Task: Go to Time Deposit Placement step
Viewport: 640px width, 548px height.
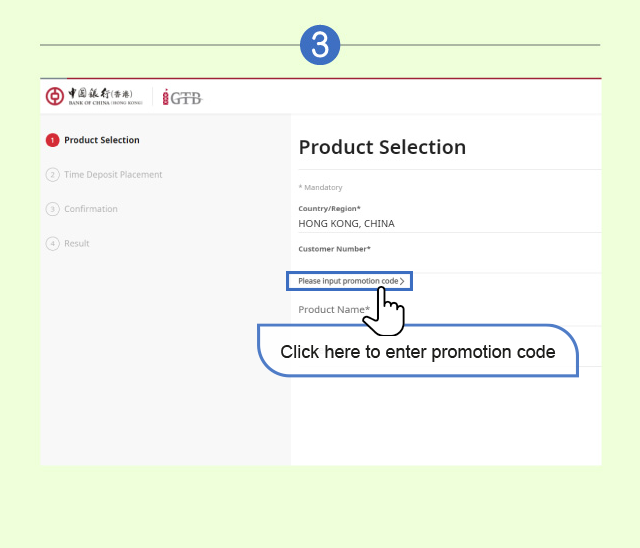Action: tap(113, 175)
